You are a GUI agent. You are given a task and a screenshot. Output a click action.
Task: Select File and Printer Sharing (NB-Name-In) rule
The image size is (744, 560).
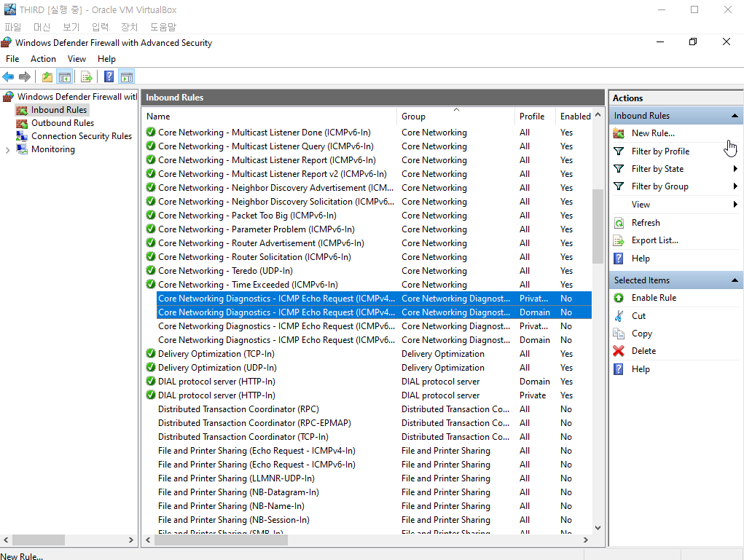pos(368,506)
